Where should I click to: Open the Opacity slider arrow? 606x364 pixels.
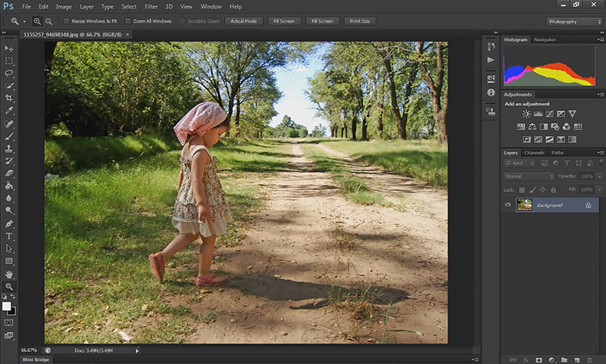(599, 176)
